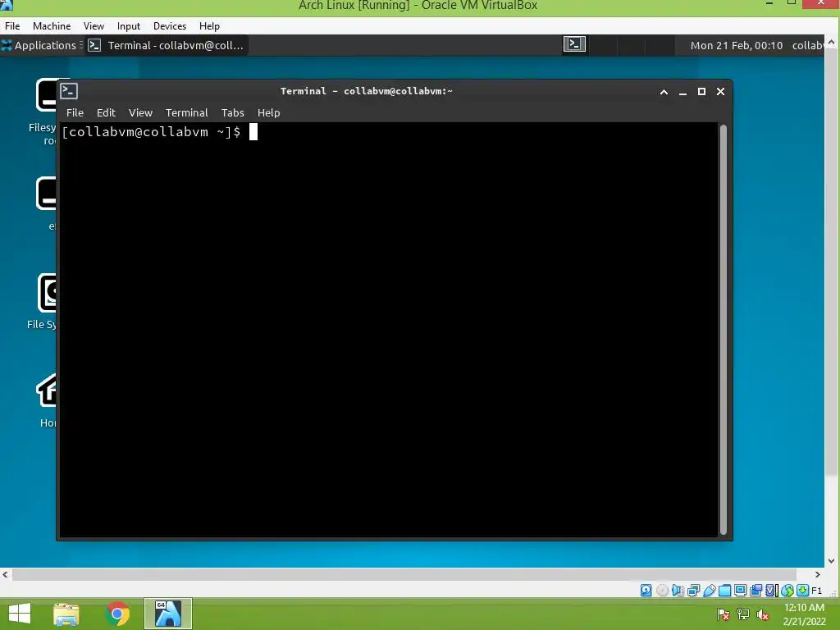Click the VirtualBox network indicator
The image size is (840, 630).
[693, 591]
